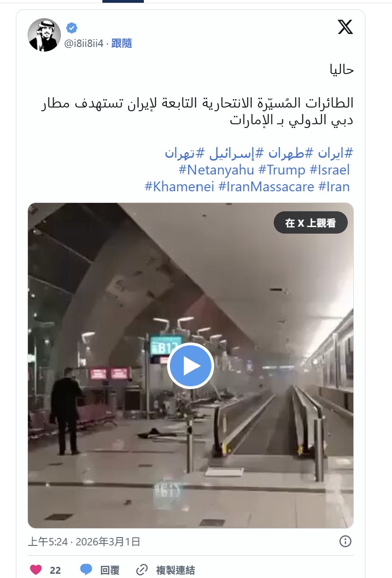Open the #Netanyahu hashtag
The width and height of the screenshot is (392, 578).
(x=216, y=170)
